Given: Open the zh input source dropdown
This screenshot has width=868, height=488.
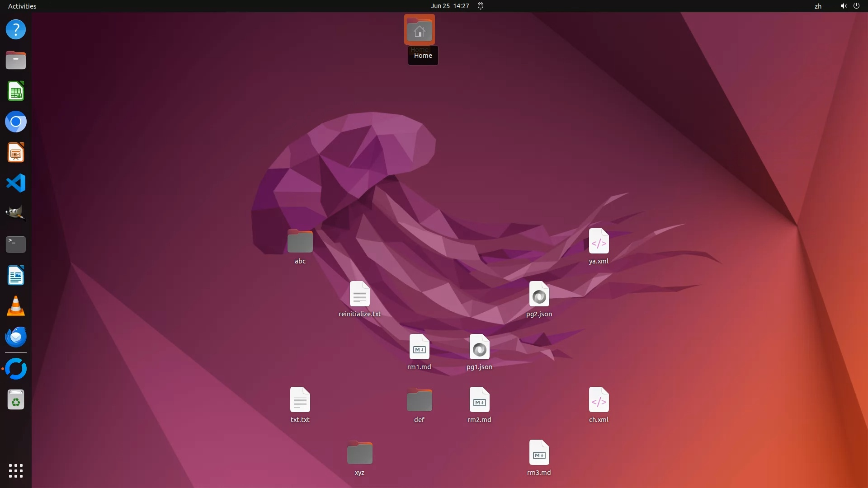Looking at the screenshot, I should pyautogui.click(x=818, y=6).
